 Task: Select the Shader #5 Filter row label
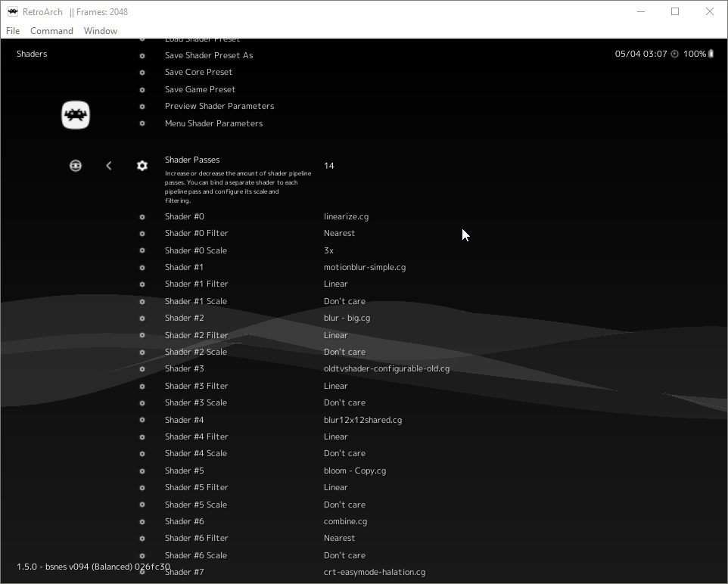197,487
